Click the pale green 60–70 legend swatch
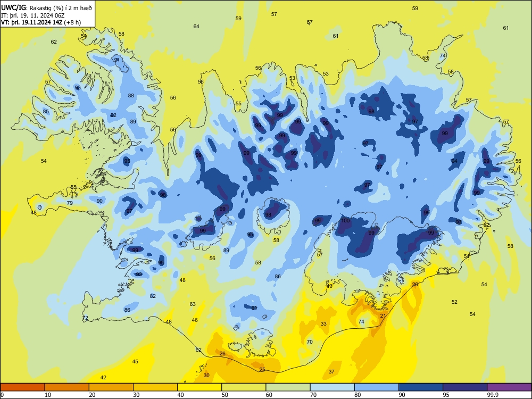 coord(288,387)
